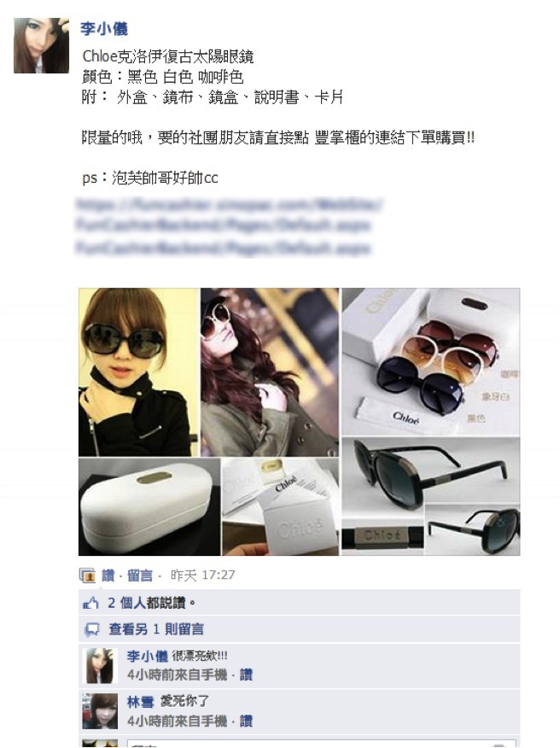Click 李小儀's small avatar in the comments
Viewport: 560px width, 748px height.
click(x=100, y=666)
